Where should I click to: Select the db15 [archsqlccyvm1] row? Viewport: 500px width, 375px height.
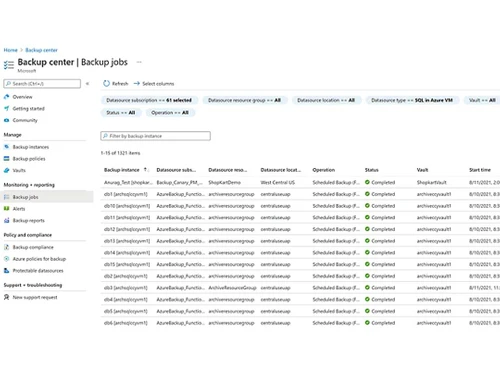click(x=300, y=264)
